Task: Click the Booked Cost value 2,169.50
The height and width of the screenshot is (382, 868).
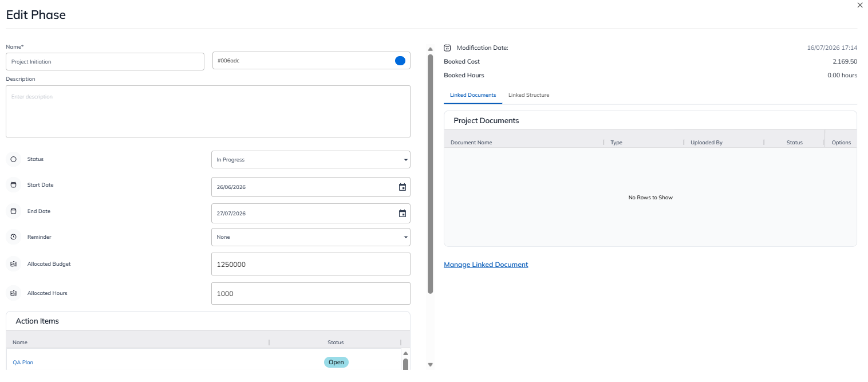Action: click(x=845, y=61)
